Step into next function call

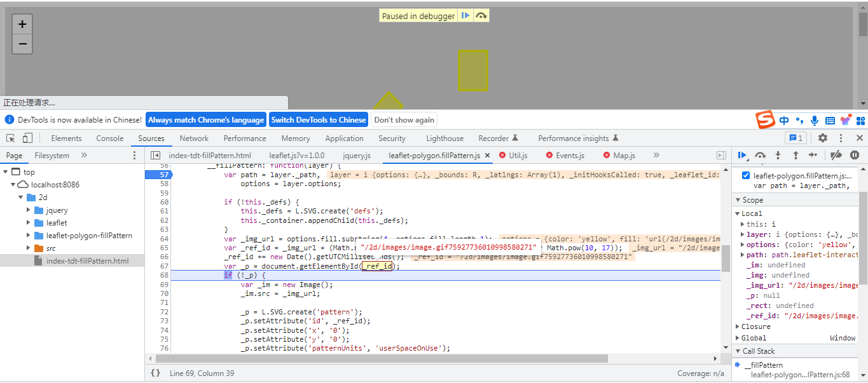[778, 155]
